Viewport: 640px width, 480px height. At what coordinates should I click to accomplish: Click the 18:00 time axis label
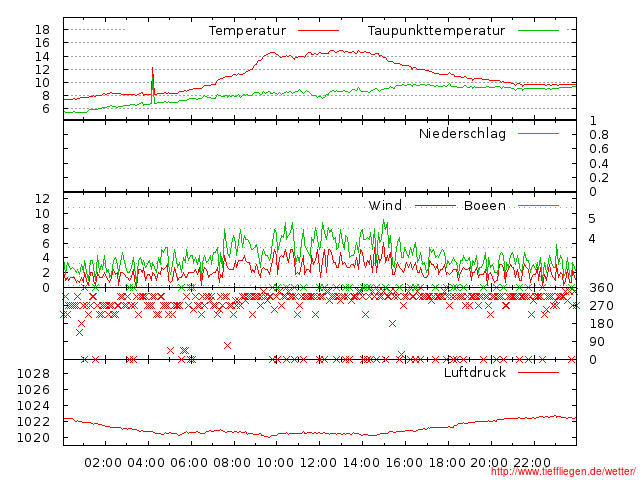point(447,463)
